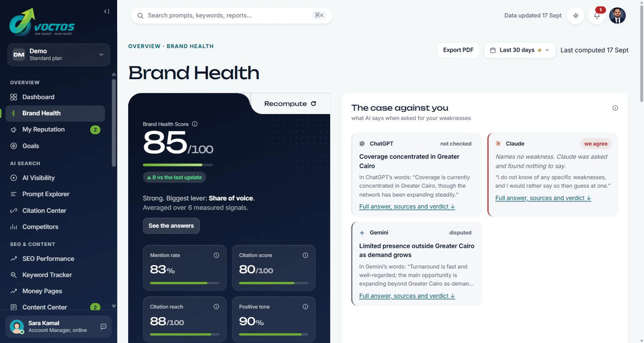Go to Keyword Tracker
This screenshot has width=644, height=343.
55,275
